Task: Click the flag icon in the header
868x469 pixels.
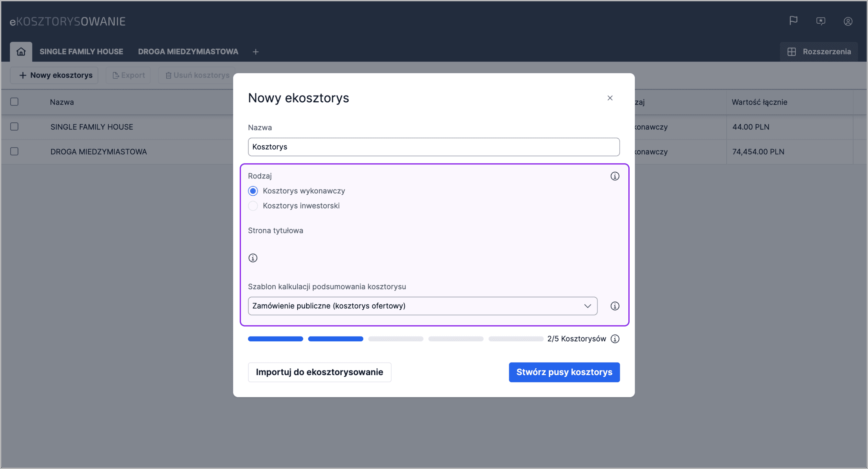Action: point(793,21)
